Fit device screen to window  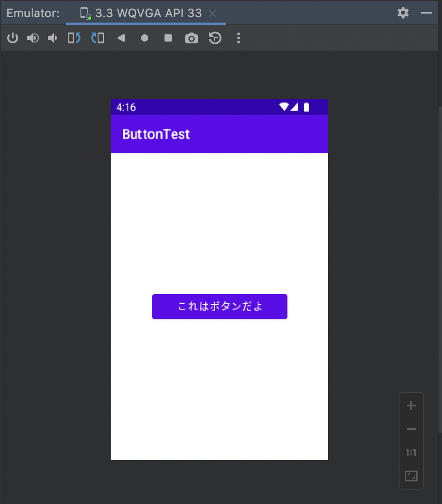point(411,476)
